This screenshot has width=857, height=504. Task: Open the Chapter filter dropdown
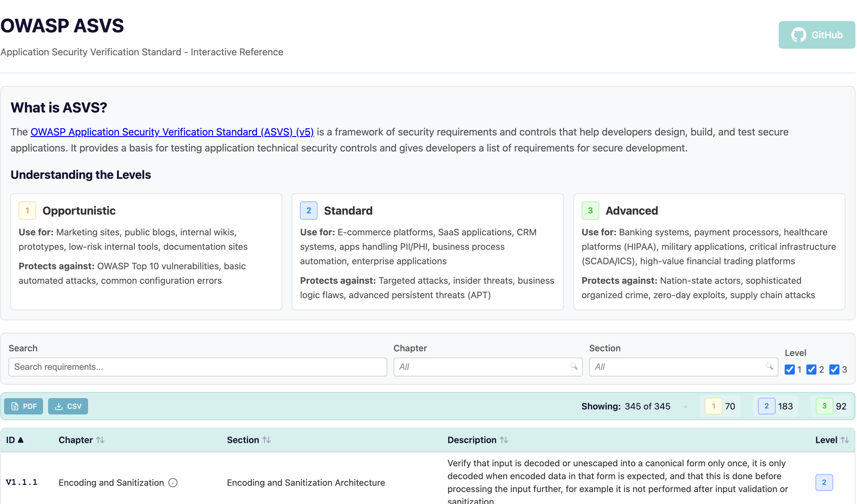pos(487,367)
